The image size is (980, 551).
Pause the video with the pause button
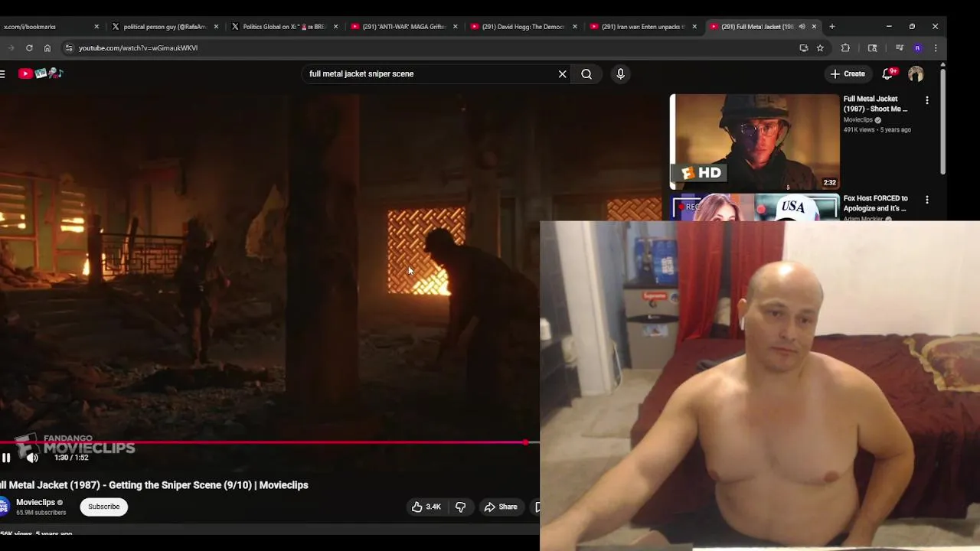point(6,458)
